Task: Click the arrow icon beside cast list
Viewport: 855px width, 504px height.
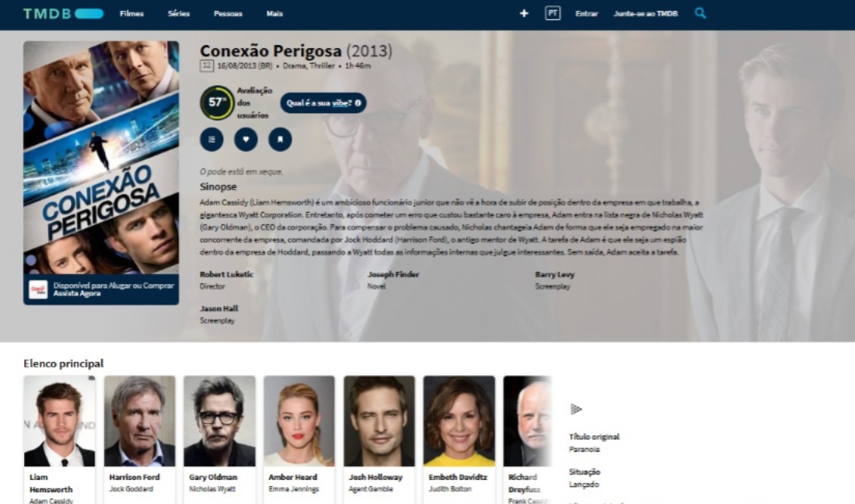Action: pos(576,408)
